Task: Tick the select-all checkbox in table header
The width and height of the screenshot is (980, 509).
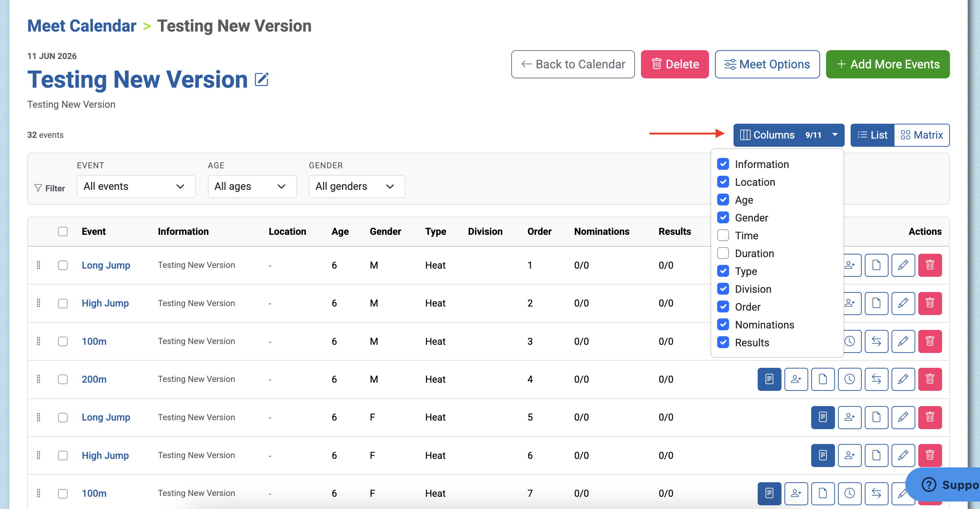Action: tap(63, 231)
